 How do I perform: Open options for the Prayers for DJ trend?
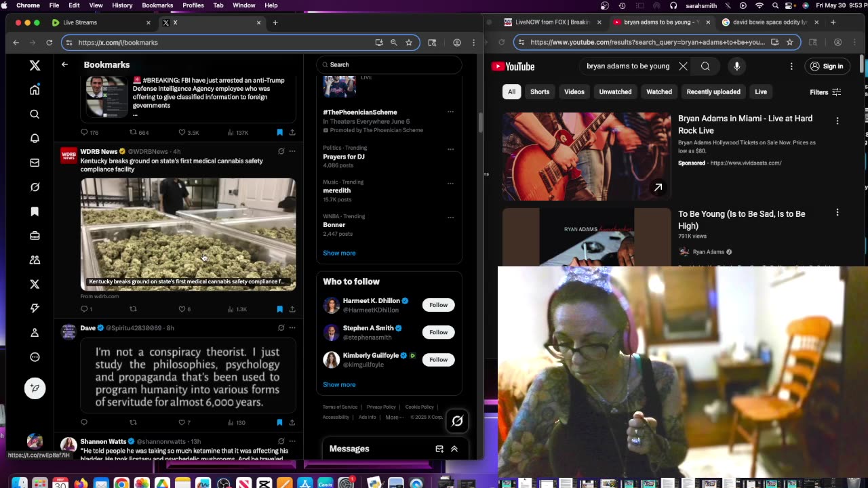pyautogui.click(x=450, y=148)
